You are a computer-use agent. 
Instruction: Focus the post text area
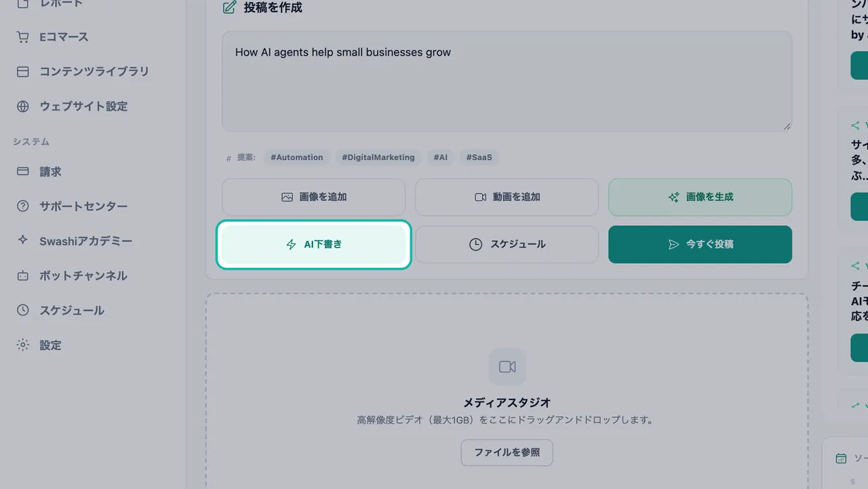(507, 81)
